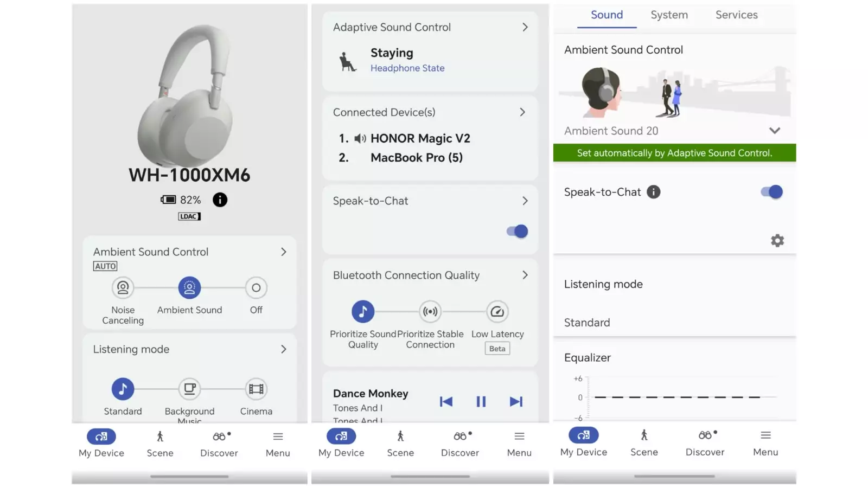Expand Ambient Sound Control chevron on home

click(x=283, y=252)
